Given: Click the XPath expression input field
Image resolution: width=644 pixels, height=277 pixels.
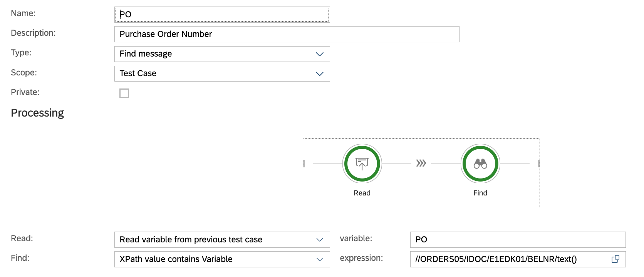Looking at the screenshot, I should [x=508, y=259].
